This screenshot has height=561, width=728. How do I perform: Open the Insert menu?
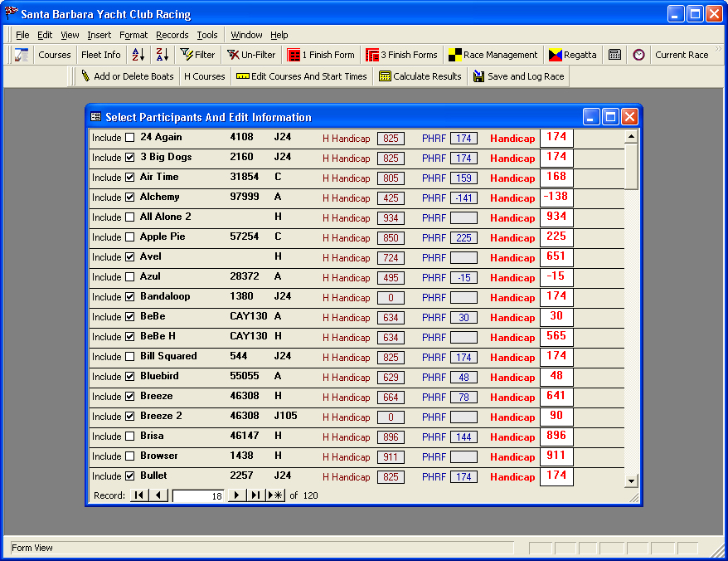tap(99, 35)
